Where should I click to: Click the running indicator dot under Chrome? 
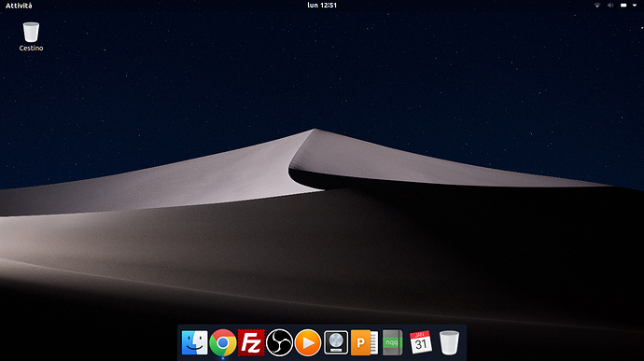coord(223,358)
